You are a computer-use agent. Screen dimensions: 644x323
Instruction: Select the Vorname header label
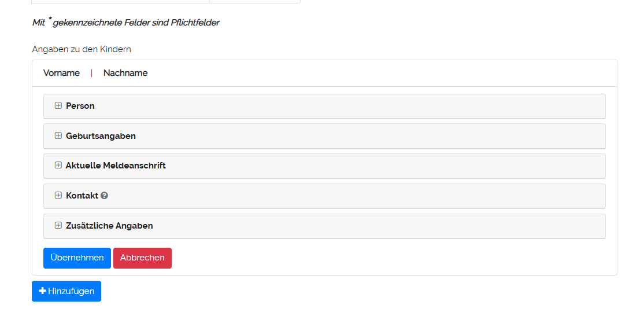pos(61,73)
